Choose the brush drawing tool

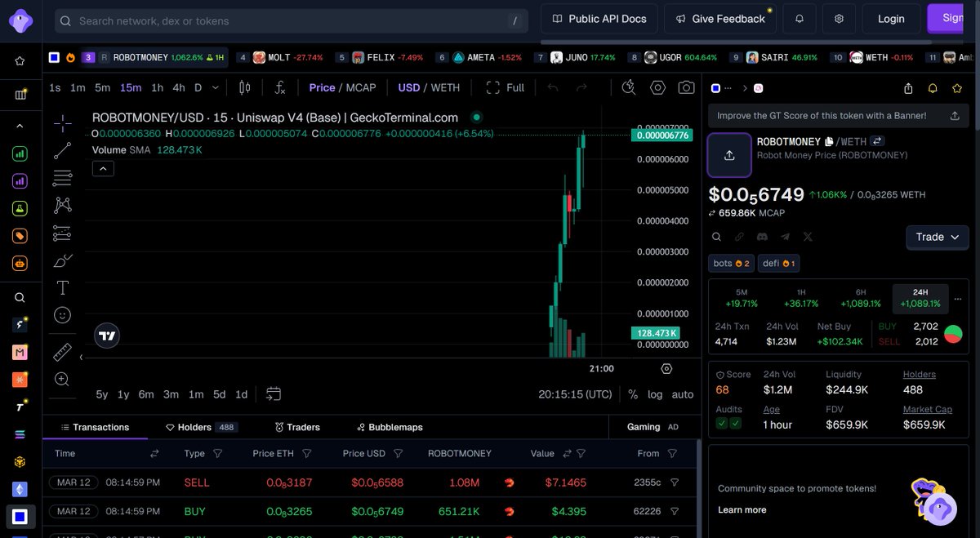click(62, 260)
